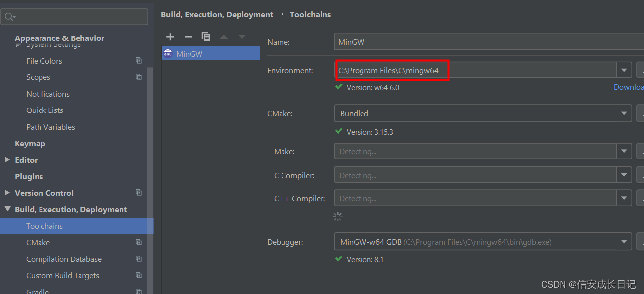Viewport: 644px width, 294px height.
Task: Open Notifications settings
Action: [48, 94]
